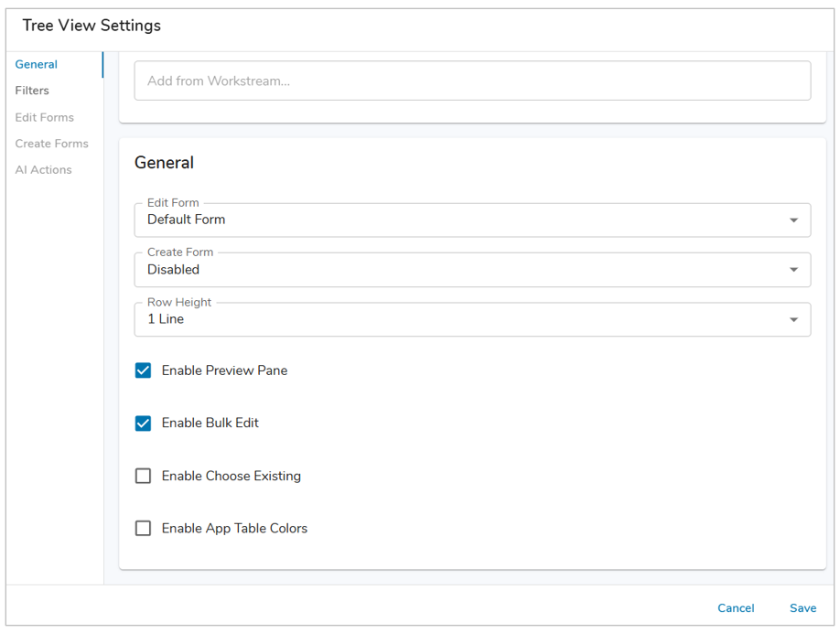Click the Tree View Settings dialog title
The image size is (840, 633).
pos(92,26)
